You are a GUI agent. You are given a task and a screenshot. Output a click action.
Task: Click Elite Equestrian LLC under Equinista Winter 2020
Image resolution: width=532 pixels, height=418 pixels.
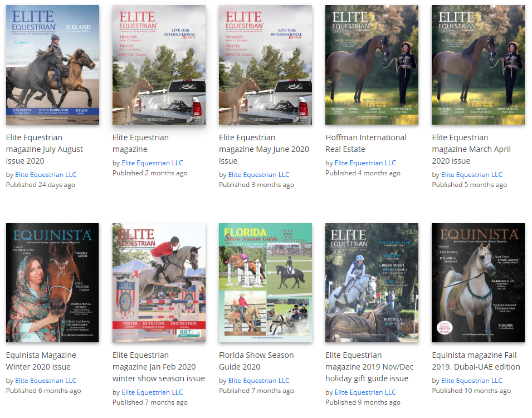click(46, 381)
